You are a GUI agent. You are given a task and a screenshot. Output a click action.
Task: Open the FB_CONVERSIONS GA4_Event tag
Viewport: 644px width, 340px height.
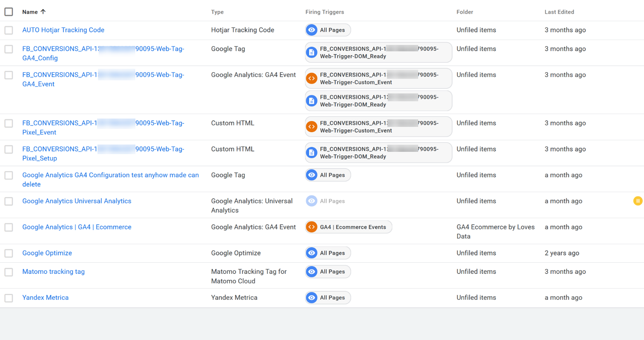tap(103, 79)
